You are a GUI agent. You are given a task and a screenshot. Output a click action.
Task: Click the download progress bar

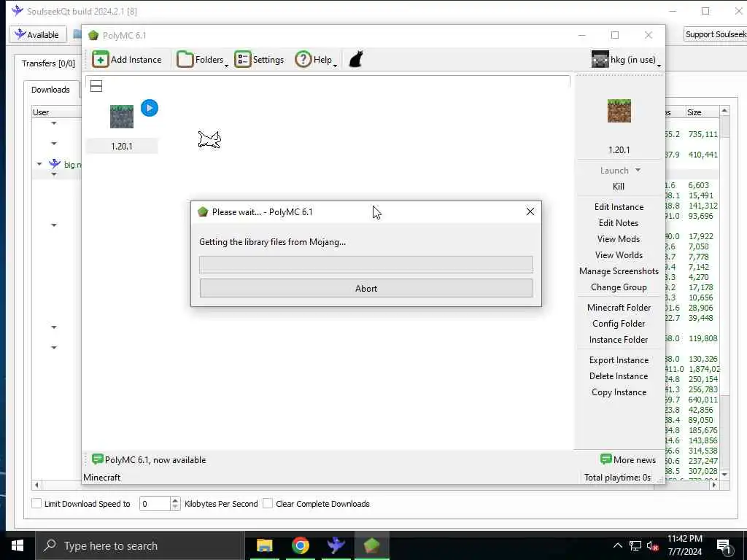pos(366,264)
